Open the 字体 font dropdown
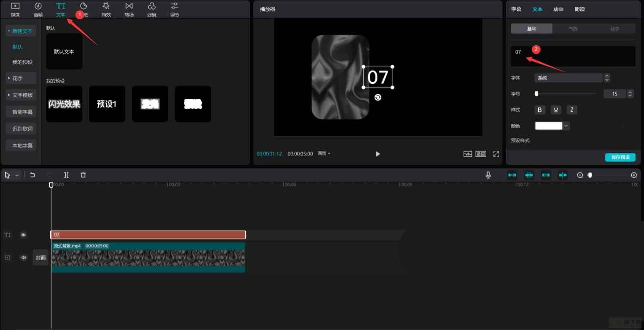 click(568, 78)
